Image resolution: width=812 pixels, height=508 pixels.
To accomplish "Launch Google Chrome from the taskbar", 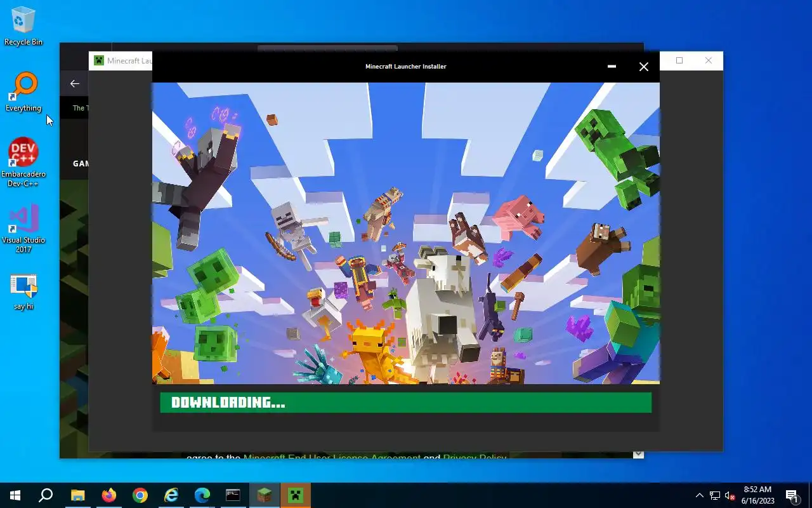I will pos(140,495).
